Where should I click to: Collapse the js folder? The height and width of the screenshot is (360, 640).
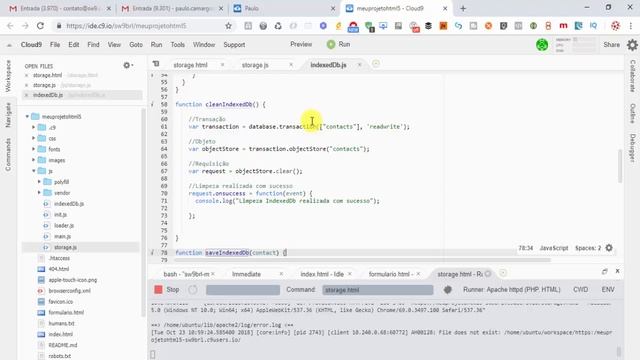pyautogui.click(x=33, y=171)
